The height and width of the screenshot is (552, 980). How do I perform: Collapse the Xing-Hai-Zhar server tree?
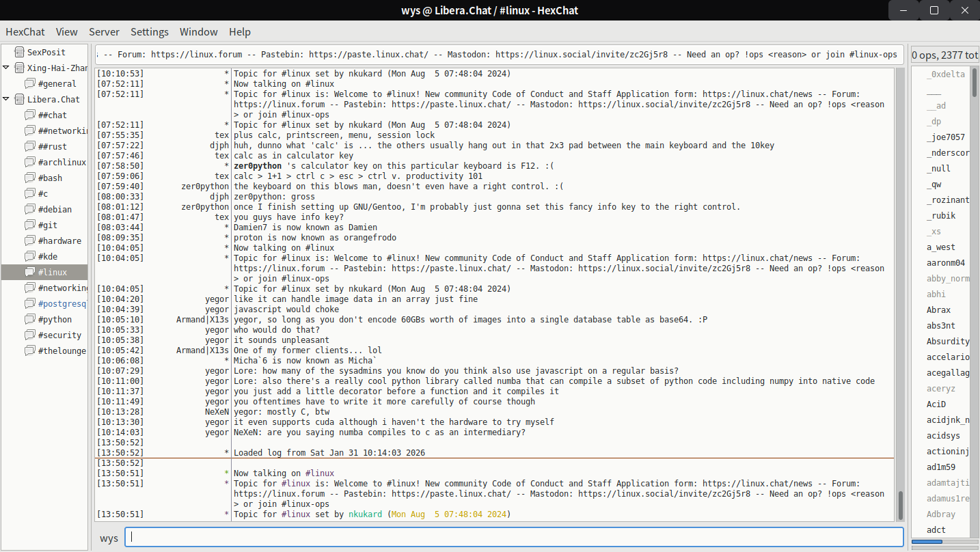point(6,68)
